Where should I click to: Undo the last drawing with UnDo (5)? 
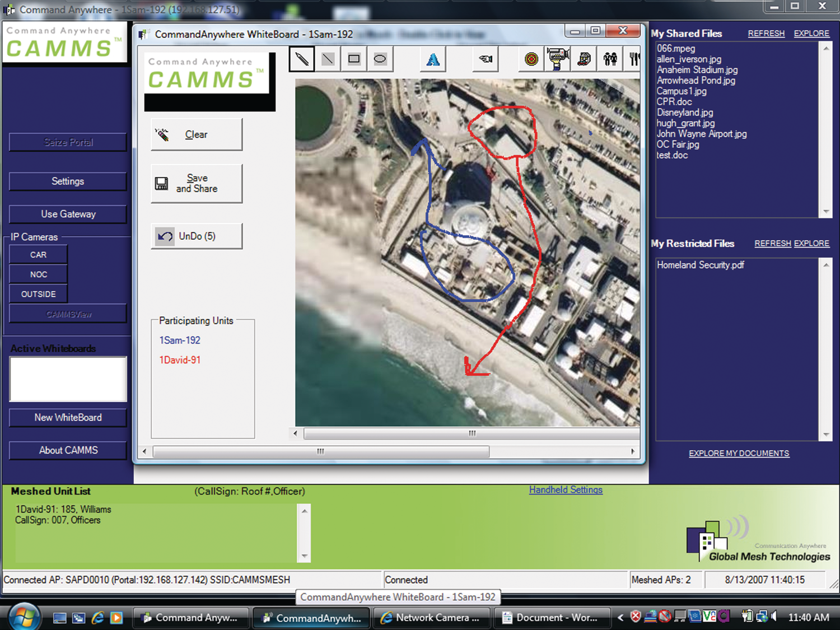[x=197, y=236]
